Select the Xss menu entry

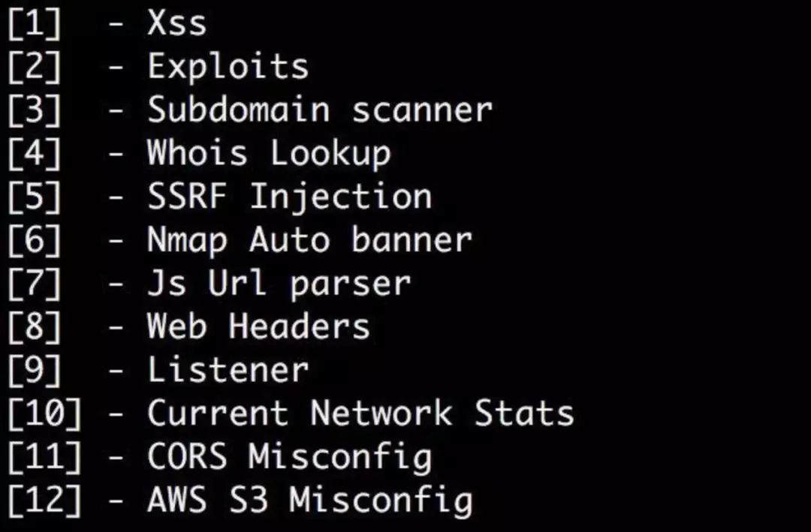click(177, 24)
